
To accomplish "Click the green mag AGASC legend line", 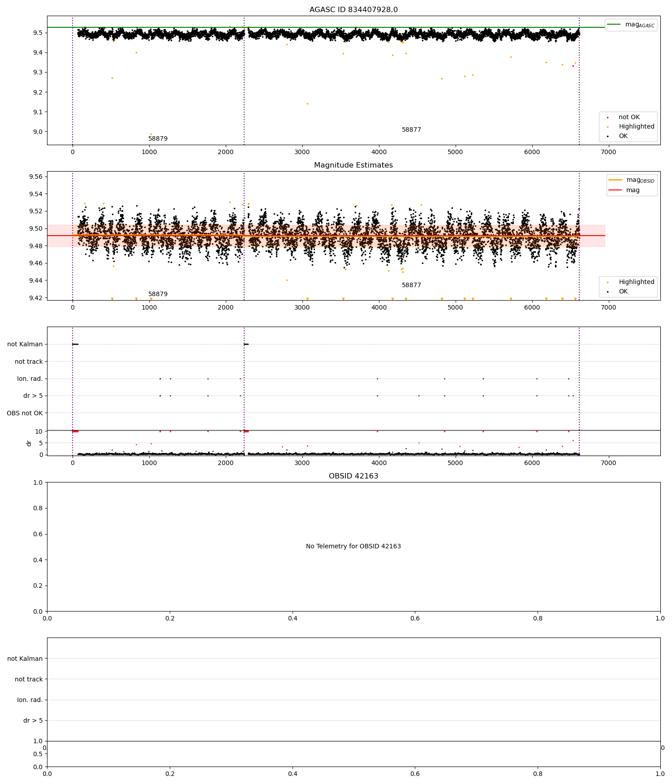I will coord(614,25).
